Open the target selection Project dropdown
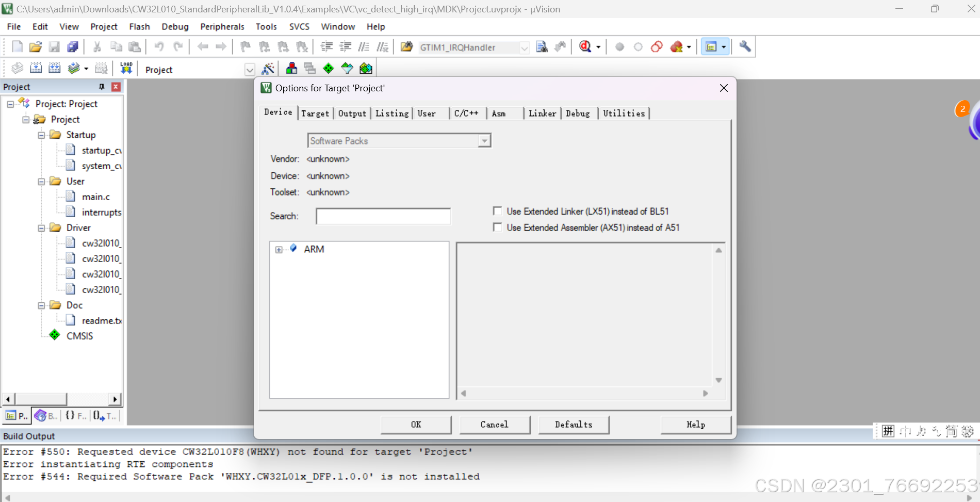The image size is (980, 502). (250, 70)
